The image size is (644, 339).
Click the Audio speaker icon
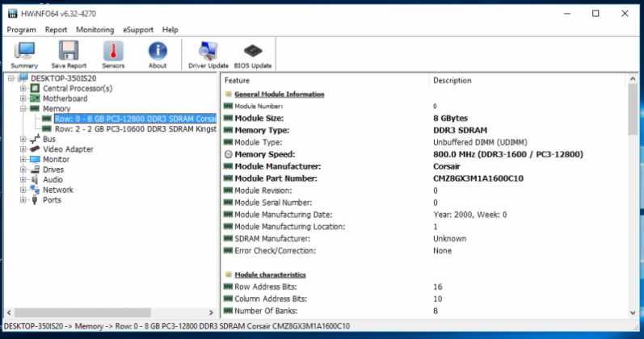click(x=35, y=179)
